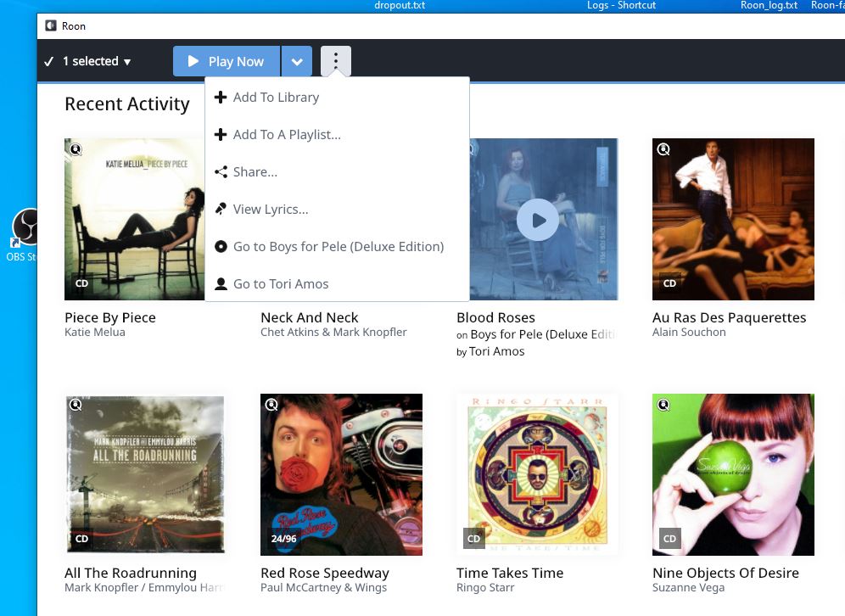Click the Play Now button

227,61
